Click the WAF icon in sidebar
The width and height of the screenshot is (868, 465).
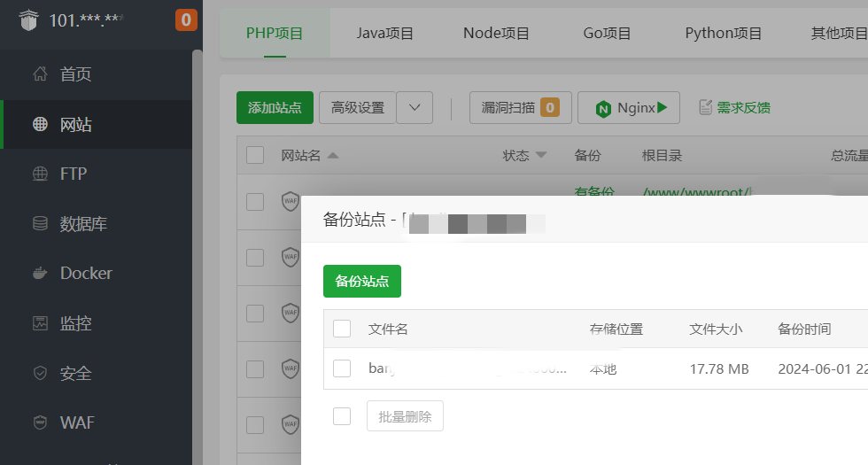40,422
